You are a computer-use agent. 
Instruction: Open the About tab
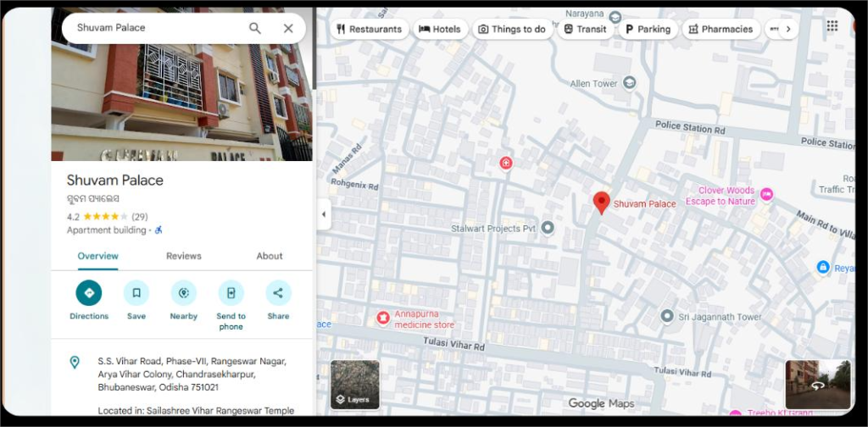(270, 256)
